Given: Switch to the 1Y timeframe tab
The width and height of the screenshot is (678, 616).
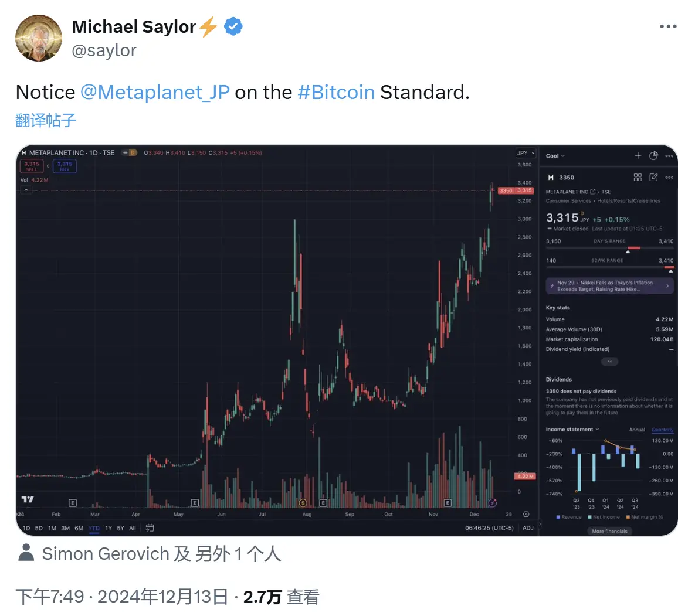Looking at the screenshot, I should (x=108, y=527).
